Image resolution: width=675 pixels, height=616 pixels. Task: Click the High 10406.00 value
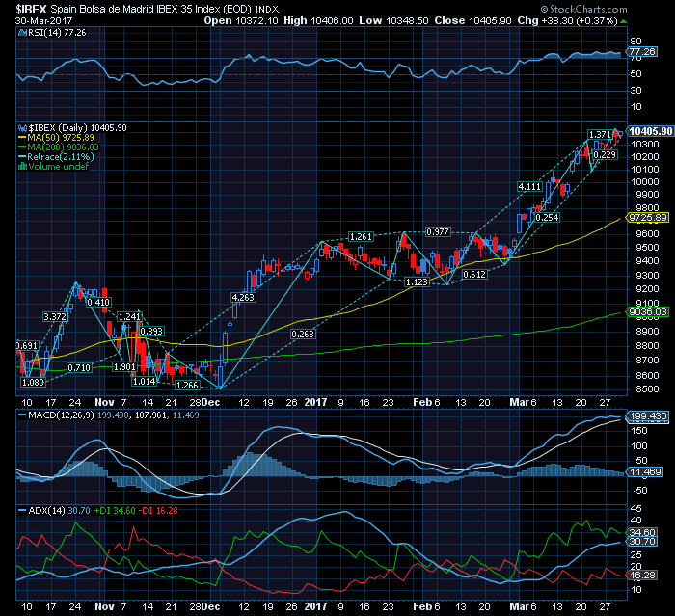[318, 20]
